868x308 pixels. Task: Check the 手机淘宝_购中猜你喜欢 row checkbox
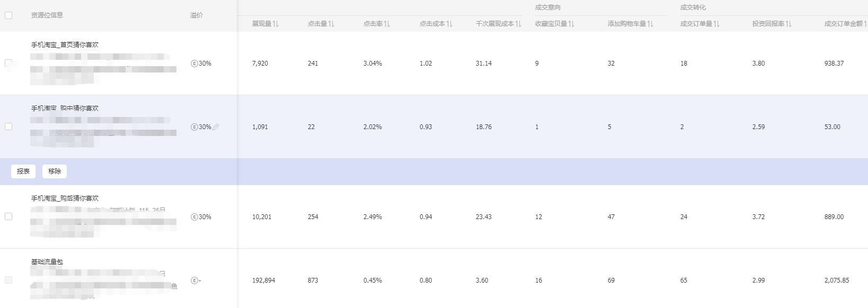(x=8, y=126)
